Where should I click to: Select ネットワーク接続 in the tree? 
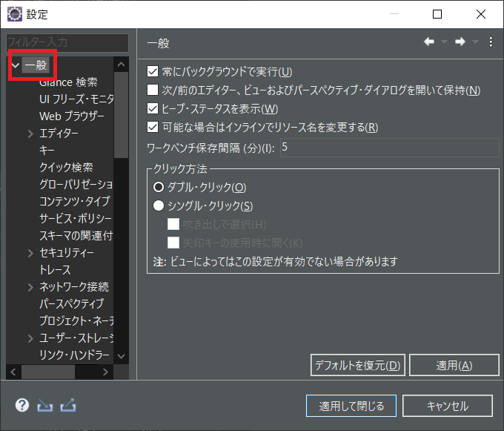pos(74,287)
